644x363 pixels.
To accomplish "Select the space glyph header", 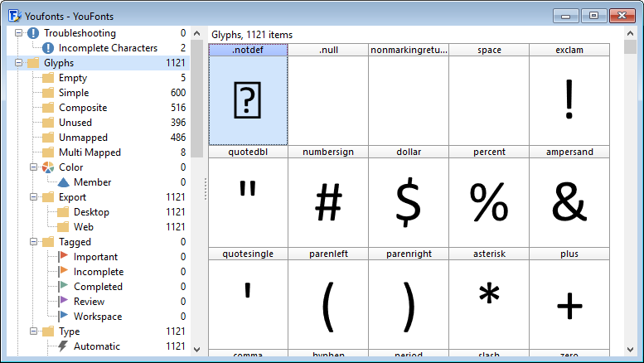I will pos(489,50).
